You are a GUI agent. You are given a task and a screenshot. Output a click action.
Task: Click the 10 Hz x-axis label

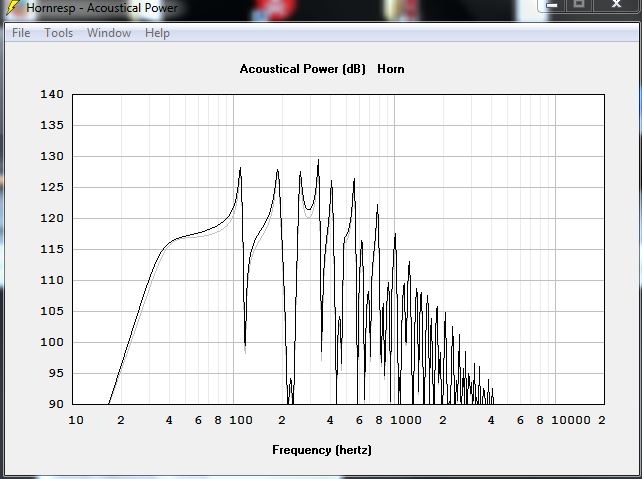pos(76,420)
